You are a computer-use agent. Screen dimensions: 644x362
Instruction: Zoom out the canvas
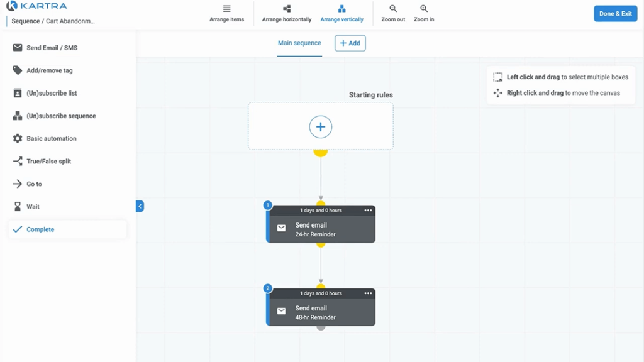pos(393,14)
